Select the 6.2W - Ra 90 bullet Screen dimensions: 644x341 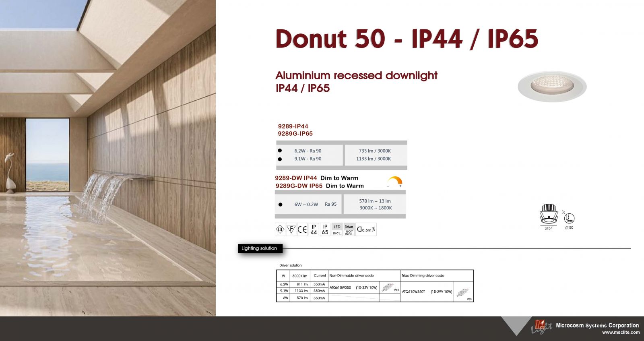pos(280,151)
